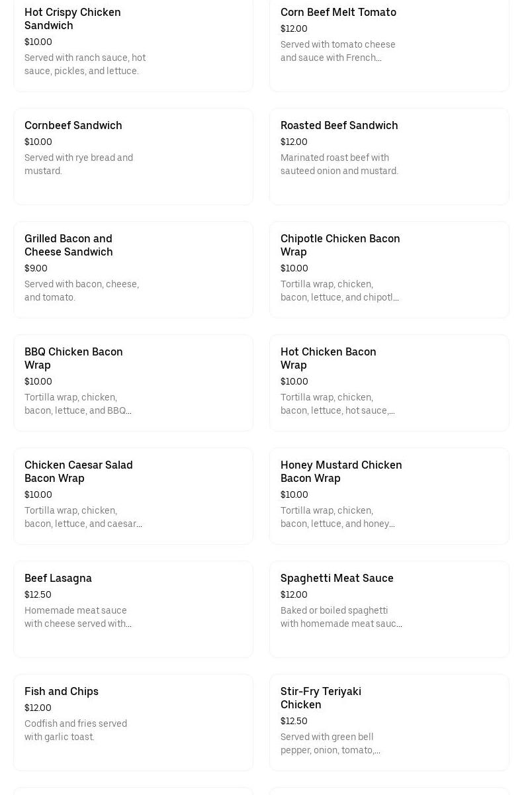Screen dimensions: 532x795
Task: Click the "Codfish and fries" description text
Action: (x=75, y=730)
